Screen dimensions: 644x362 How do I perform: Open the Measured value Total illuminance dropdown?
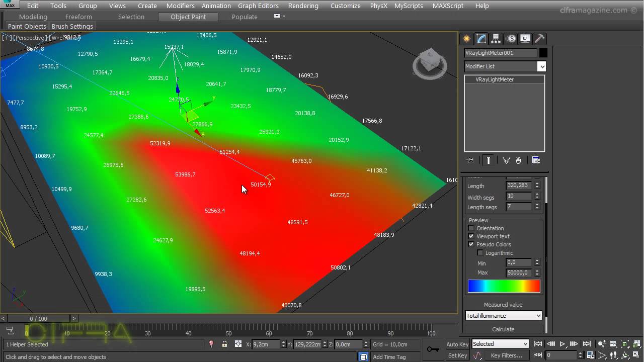(504, 316)
